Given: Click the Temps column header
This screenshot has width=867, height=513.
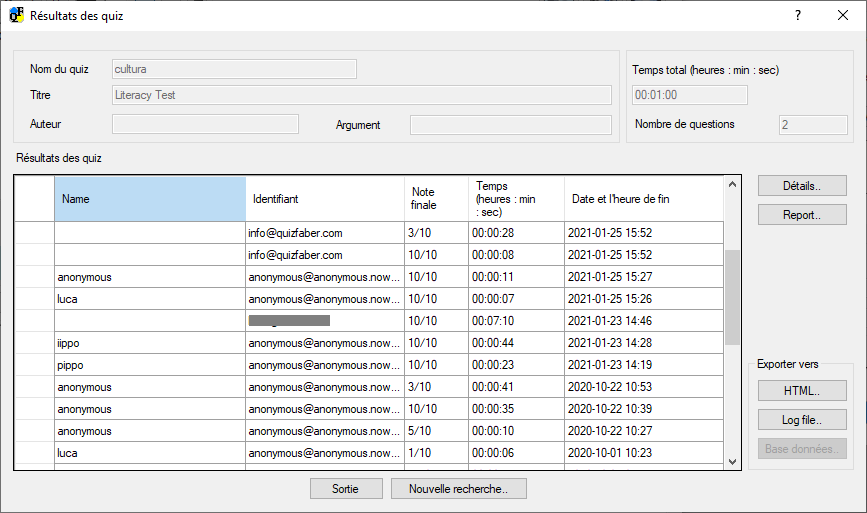Looking at the screenshot, I should tap(516, 199).
